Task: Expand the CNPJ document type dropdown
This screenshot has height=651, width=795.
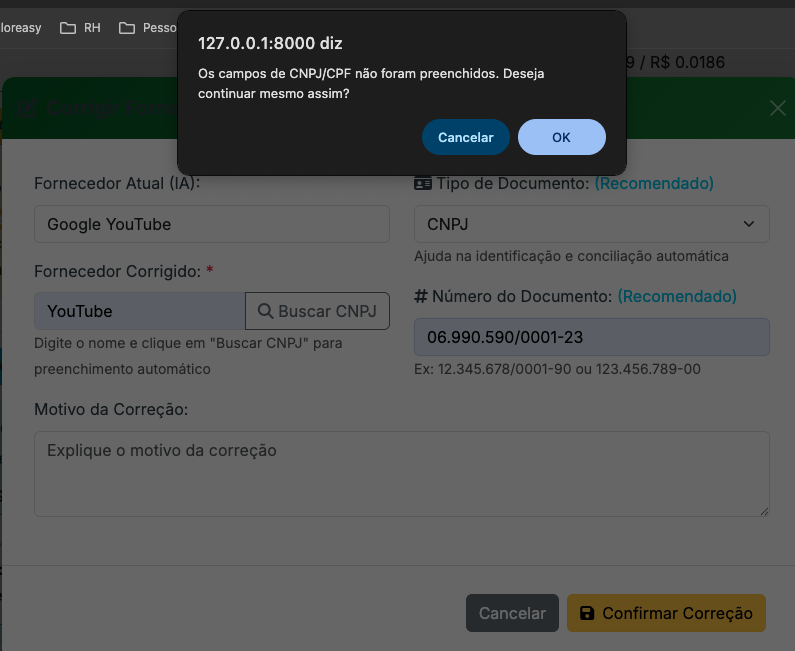Action: (591, 224)
